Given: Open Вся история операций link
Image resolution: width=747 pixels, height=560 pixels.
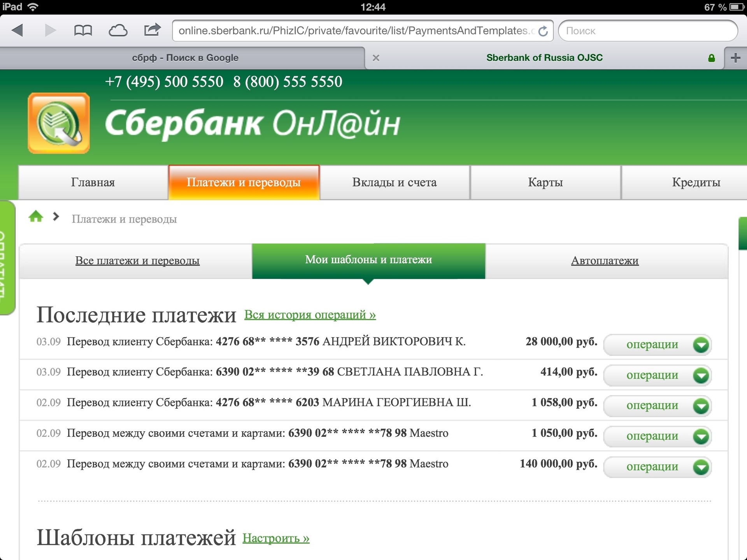Looking at the screenshot, I should coord(310,315).
